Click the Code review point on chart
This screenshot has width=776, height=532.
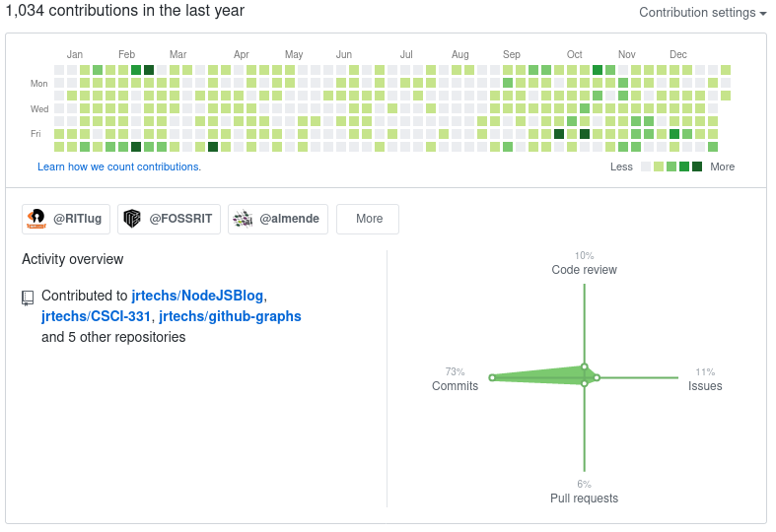(x=585, y=367)
